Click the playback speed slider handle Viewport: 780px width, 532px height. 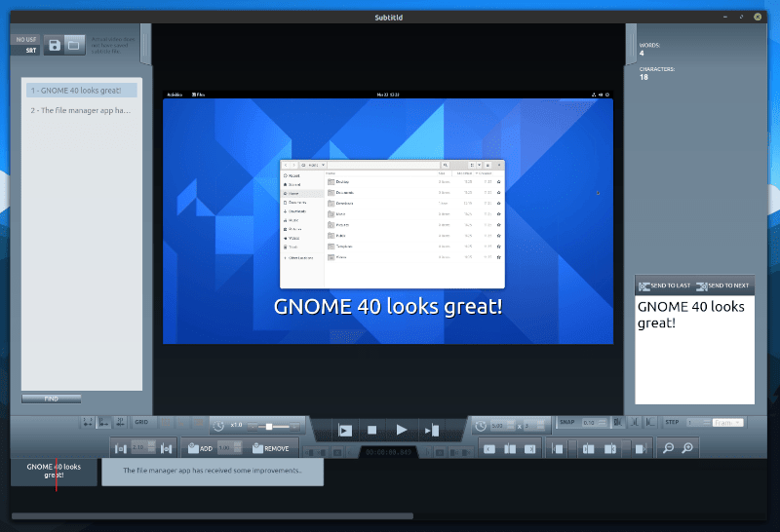click(x=269, y=427)
